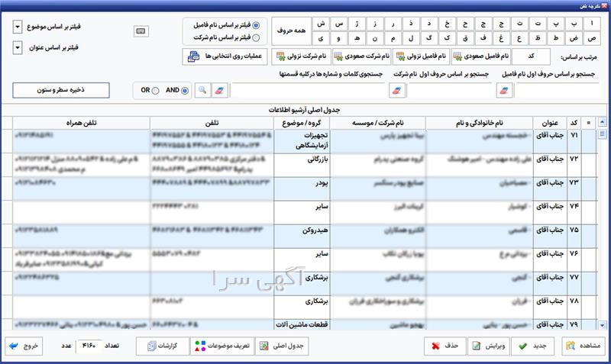Screen dimensions: 611x364
Task: Click the all-fields keyword search field
Action: point(308,90)
